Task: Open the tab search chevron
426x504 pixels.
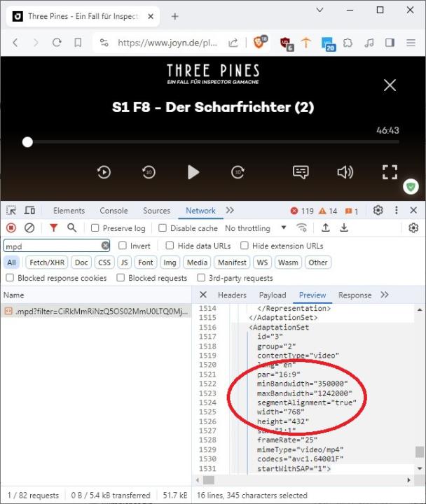Action: pos(319,10)
